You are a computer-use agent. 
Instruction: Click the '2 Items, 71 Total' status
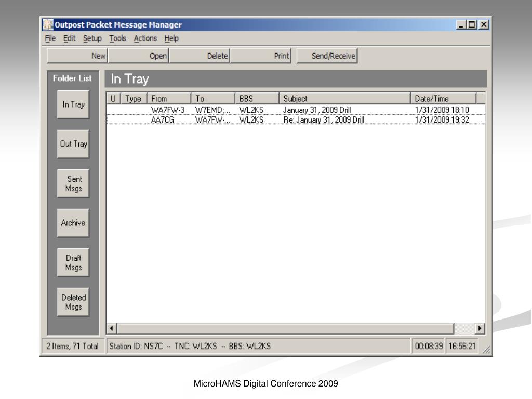tap(72, 346)
